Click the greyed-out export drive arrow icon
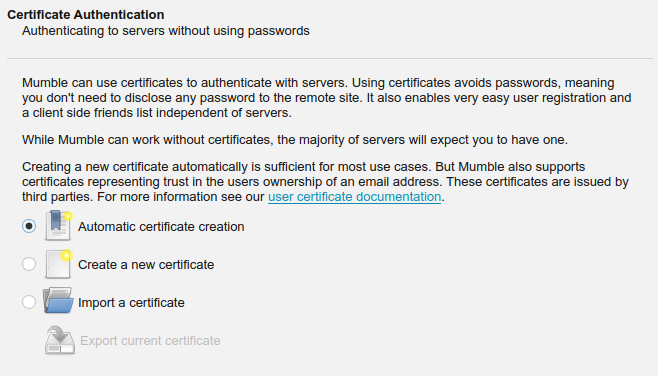Image resolution: width=658 pixels, height=376 pixels. [60, 340]
